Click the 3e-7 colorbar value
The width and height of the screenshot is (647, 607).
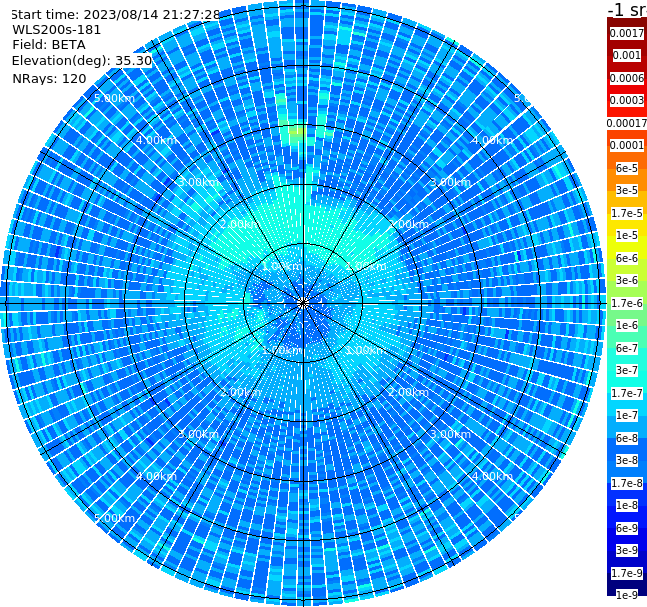coord(626,370)
